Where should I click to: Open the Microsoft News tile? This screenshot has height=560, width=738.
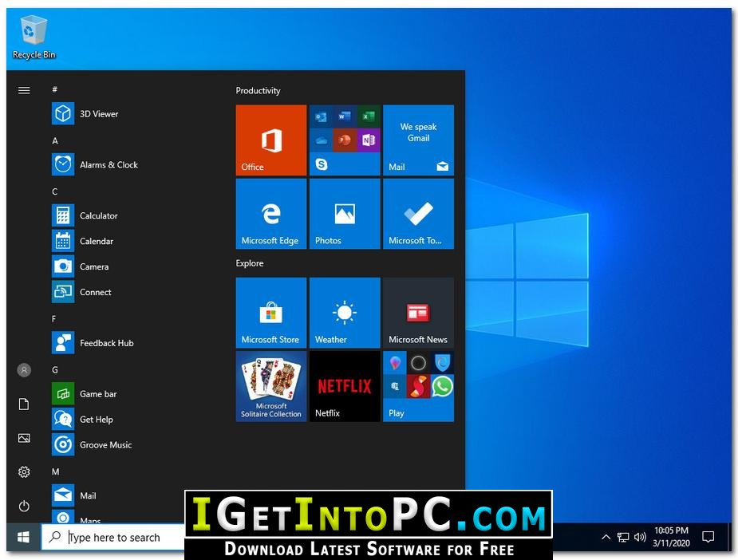(418, 313)
